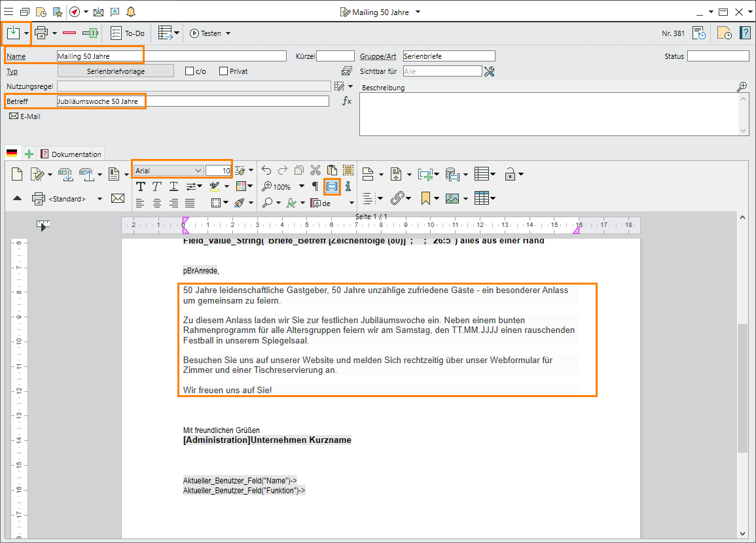
Task: Tick the Privat checkbox
Action: point(223,71)
